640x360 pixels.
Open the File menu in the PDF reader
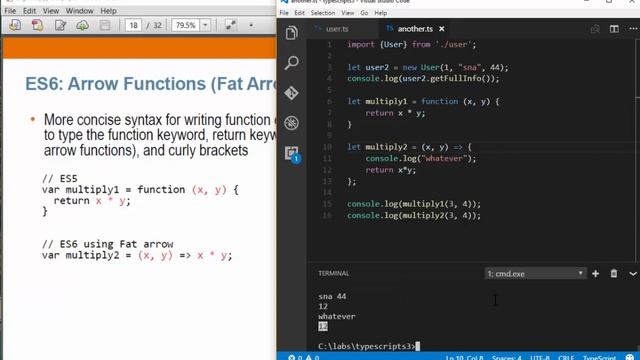click(10, 11)
